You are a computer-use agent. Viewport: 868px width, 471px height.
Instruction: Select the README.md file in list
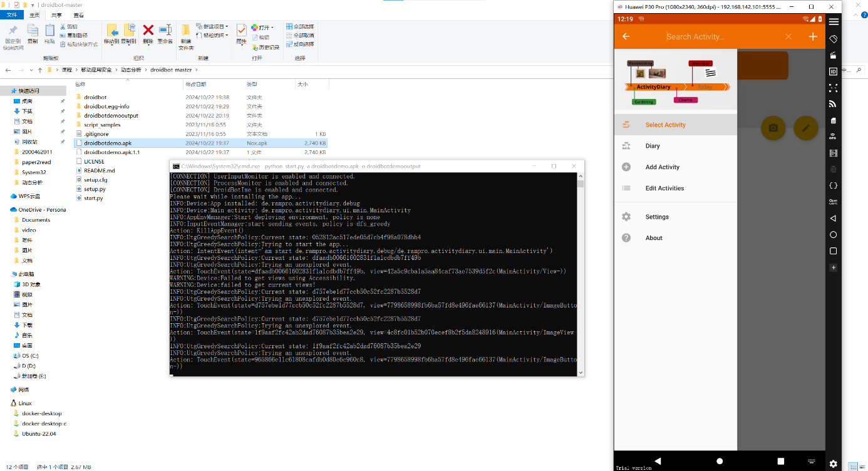click(x=100, y=170)
